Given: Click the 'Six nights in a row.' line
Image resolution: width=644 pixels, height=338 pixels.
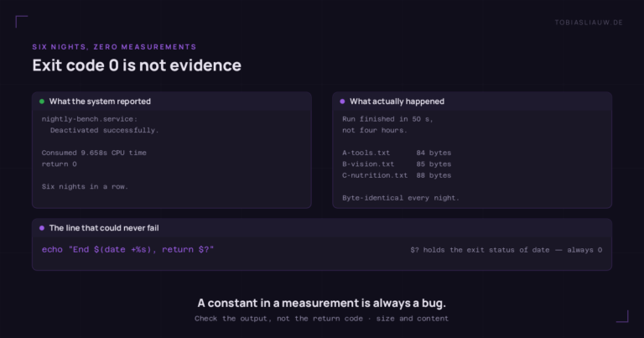Looking at the screenshot, I should click(85, 186).
